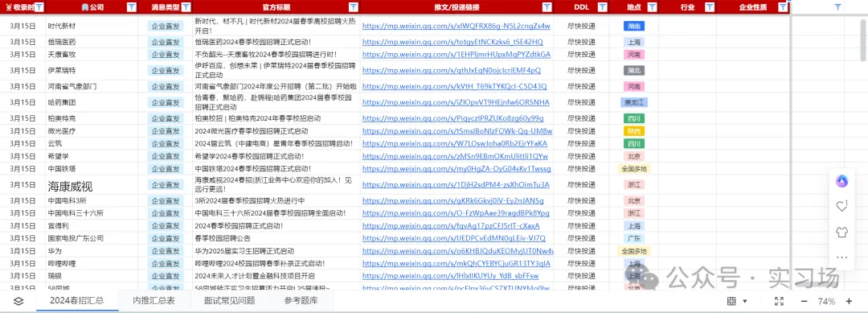Click the sheet list layers icon
Viewport: 868px width, 313px height.
(x=18, y=302)
